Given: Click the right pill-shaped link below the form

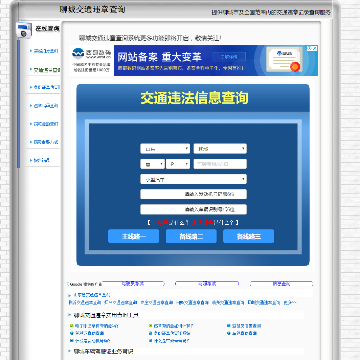Looking at the screenshot, I should point(281,284).
